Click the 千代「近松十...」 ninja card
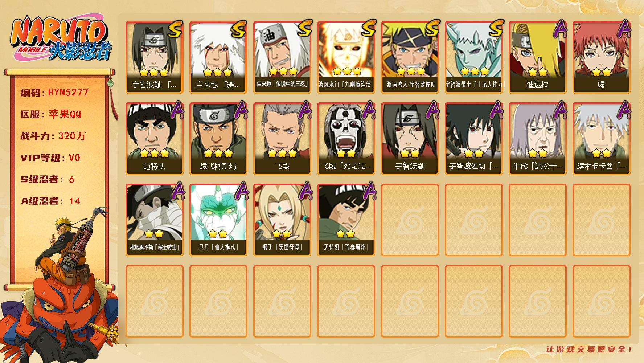The image size is (644, 363). (537, 139)
